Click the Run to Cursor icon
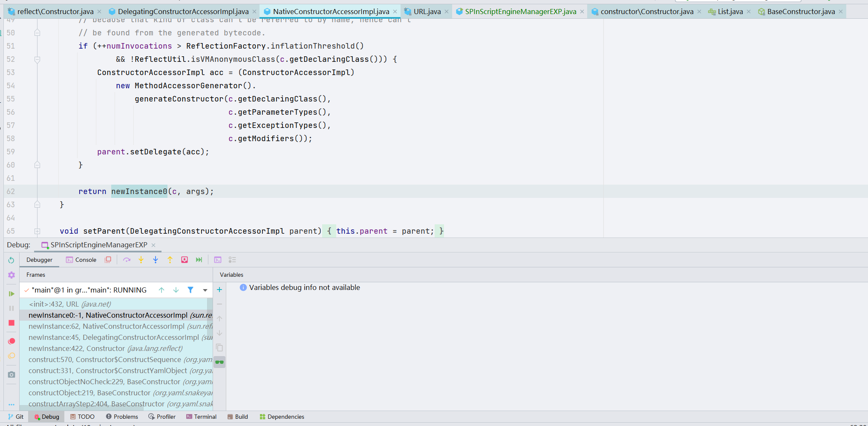868x426 pixels. pyautogui.click(x=199, y=260)
